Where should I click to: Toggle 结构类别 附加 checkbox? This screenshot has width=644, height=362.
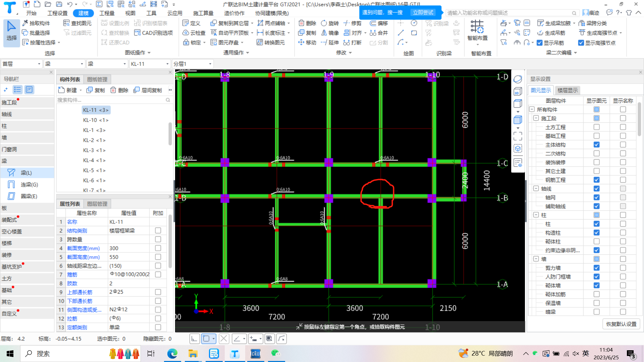tap(158, 231)
